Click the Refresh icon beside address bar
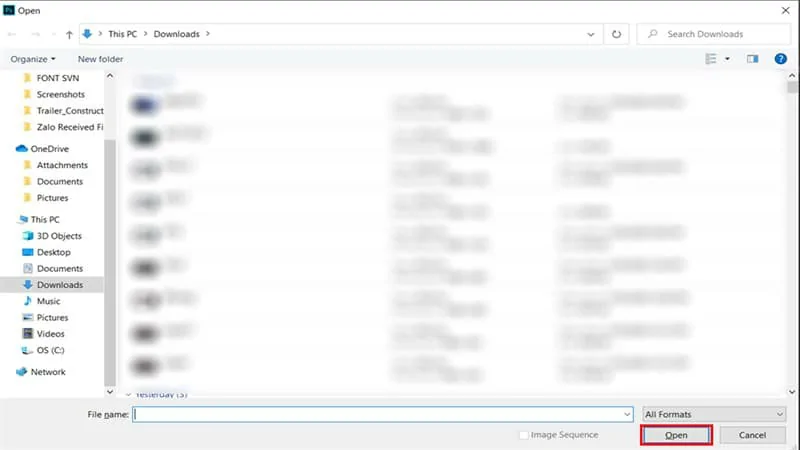Viewport: 800px width, 450px height. point(616,34)
